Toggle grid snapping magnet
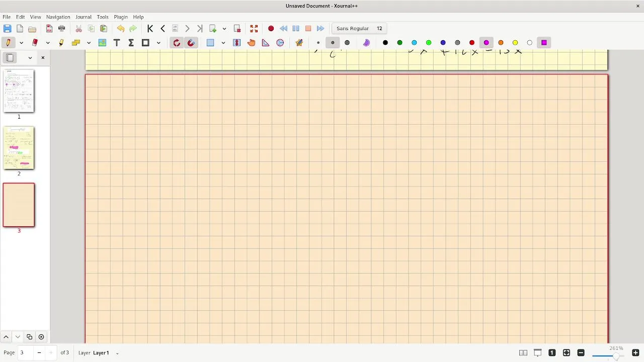 tap(191, 43)
